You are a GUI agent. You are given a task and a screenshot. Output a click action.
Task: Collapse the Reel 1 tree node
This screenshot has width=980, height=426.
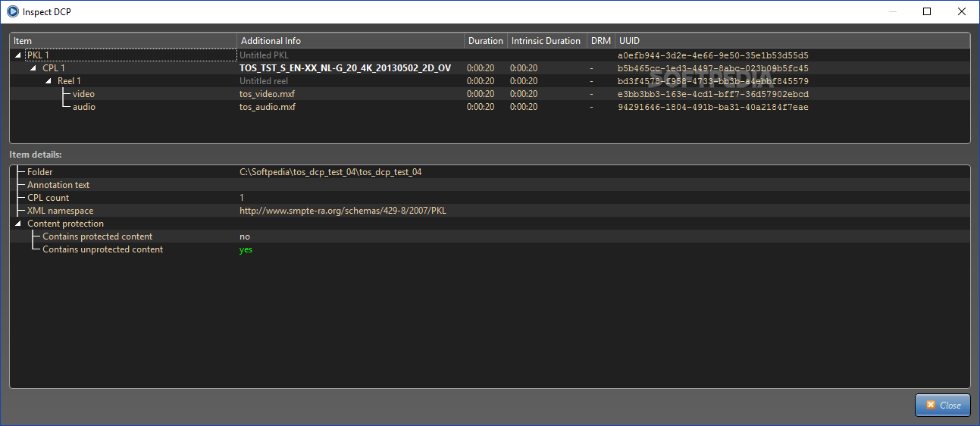[49, 81]
